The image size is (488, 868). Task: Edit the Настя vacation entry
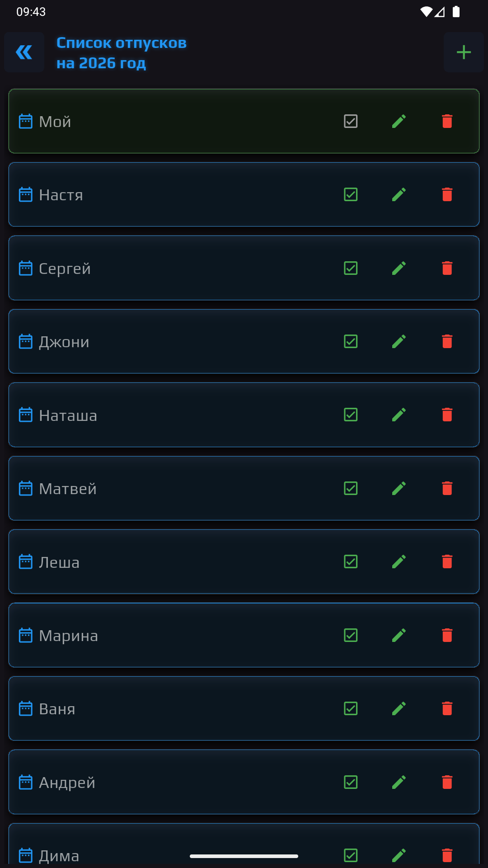[399, 194]
